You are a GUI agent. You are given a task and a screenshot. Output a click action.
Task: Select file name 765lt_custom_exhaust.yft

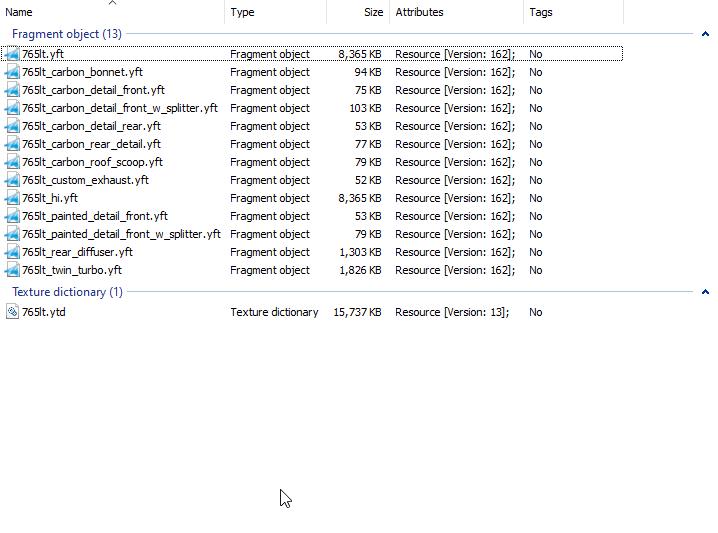pos(86,180)
